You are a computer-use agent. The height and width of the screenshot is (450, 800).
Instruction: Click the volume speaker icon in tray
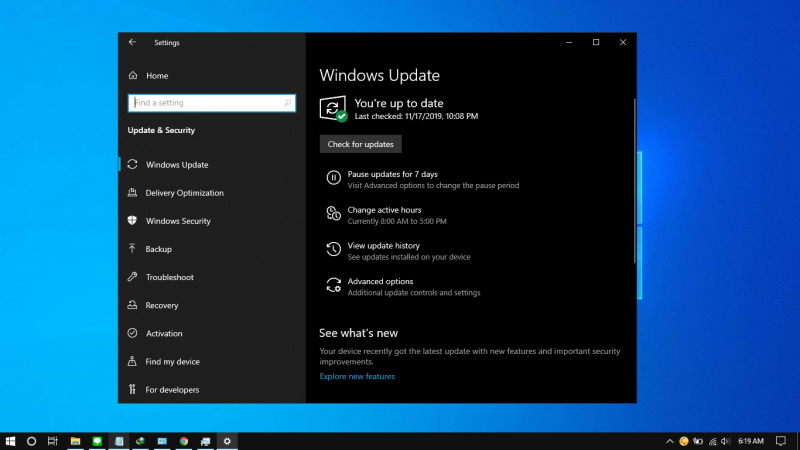click(726, 441)
